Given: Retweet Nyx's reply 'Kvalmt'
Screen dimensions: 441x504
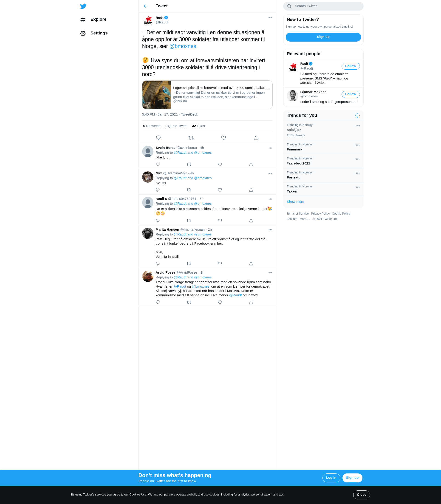Looking at the screenshot, I should click(x=189, y=190).
